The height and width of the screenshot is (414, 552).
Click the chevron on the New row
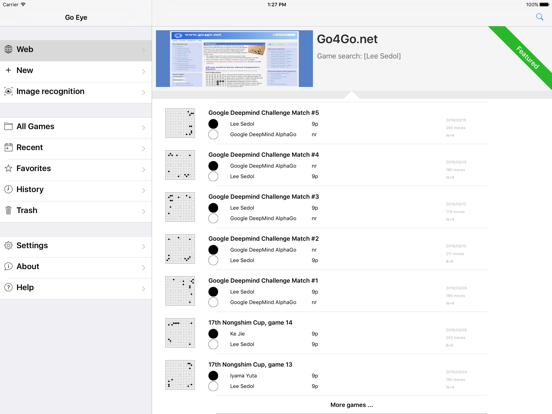(x=144, y=72)
